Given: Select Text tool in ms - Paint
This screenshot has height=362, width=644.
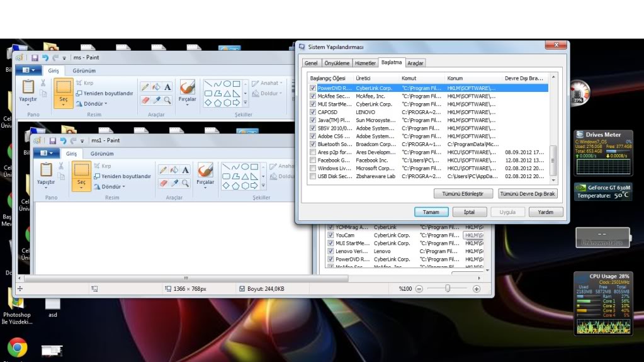Looking at the screenshot, I should [x=167, y=87].
